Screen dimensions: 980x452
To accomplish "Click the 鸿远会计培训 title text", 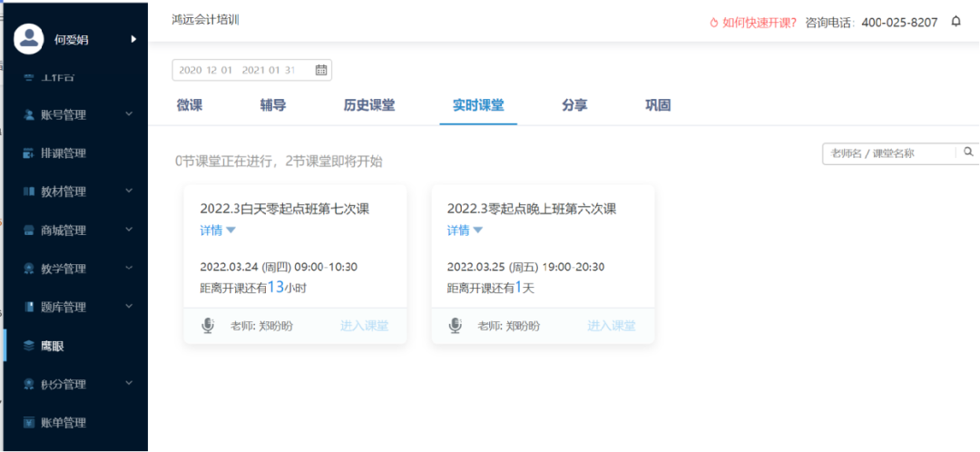I will point(206,19).
